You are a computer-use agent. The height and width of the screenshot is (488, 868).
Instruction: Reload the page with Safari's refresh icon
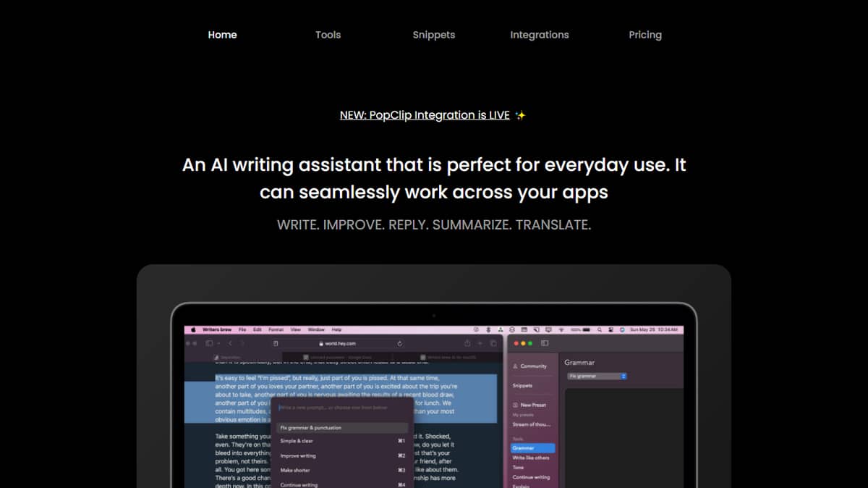coord(400,343)
